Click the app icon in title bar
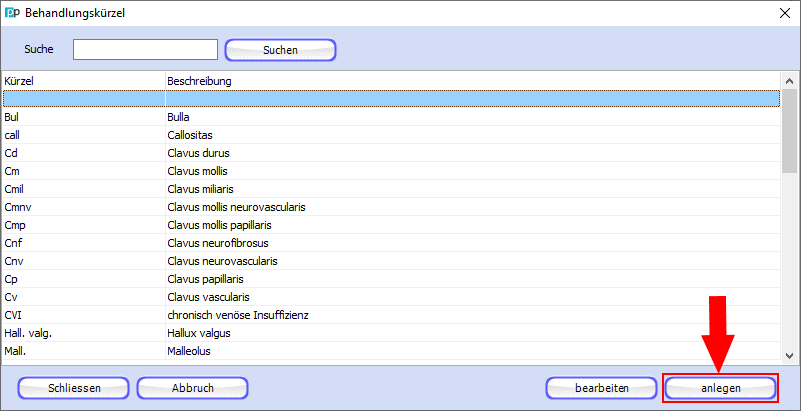The image size is (801, 411). click(12, 13)
